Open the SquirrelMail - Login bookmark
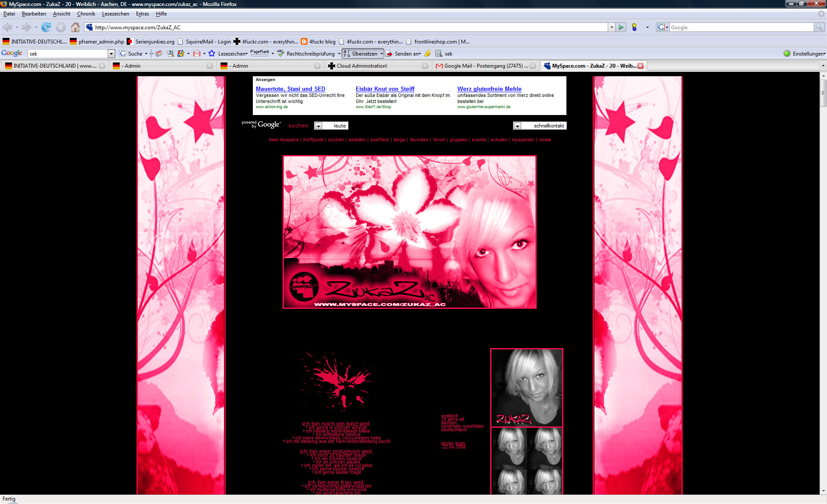This screenshot has height=504, width=827. click(x=204, y=41)
